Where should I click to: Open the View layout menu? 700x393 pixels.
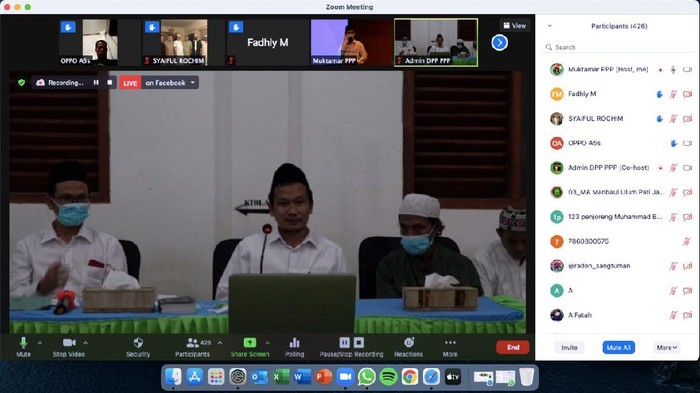tap(515, 25)
